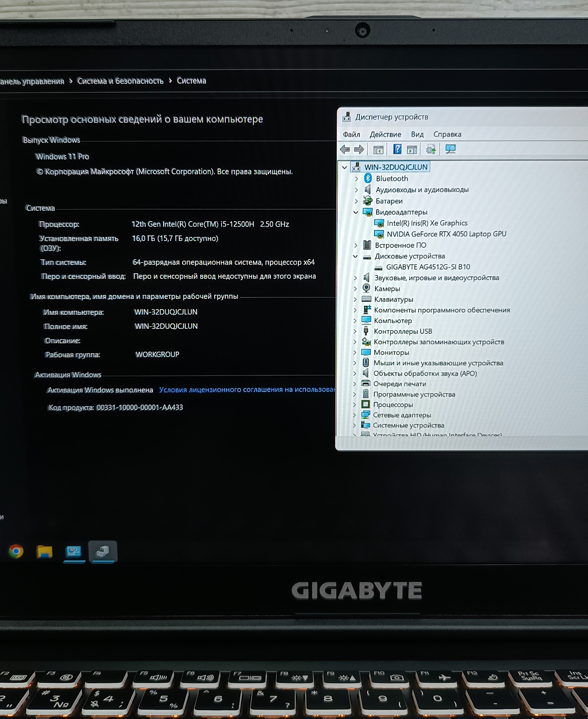Switch to the System control panel taskbar icon
This screenshot has width=588, height=719.
73,551
